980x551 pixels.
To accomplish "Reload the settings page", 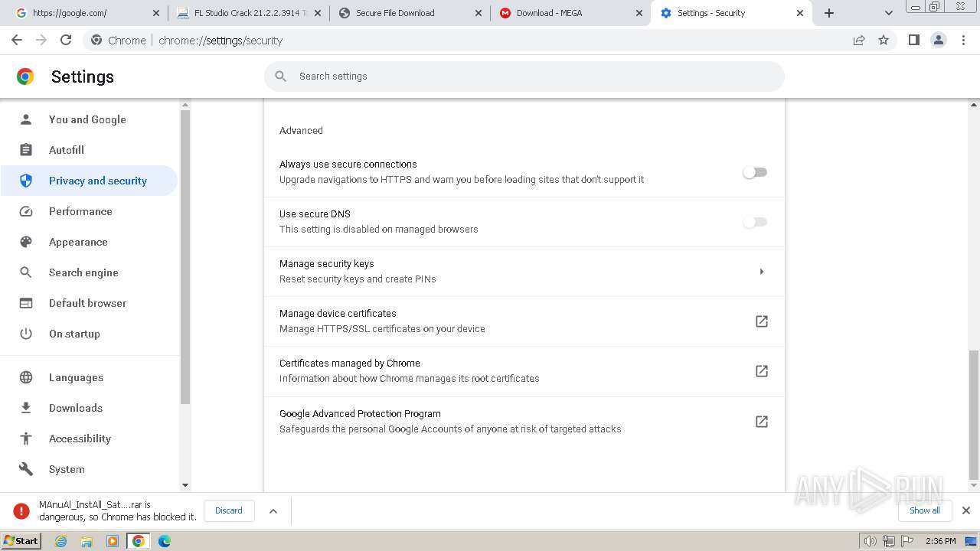I will (x=66, y=41).
